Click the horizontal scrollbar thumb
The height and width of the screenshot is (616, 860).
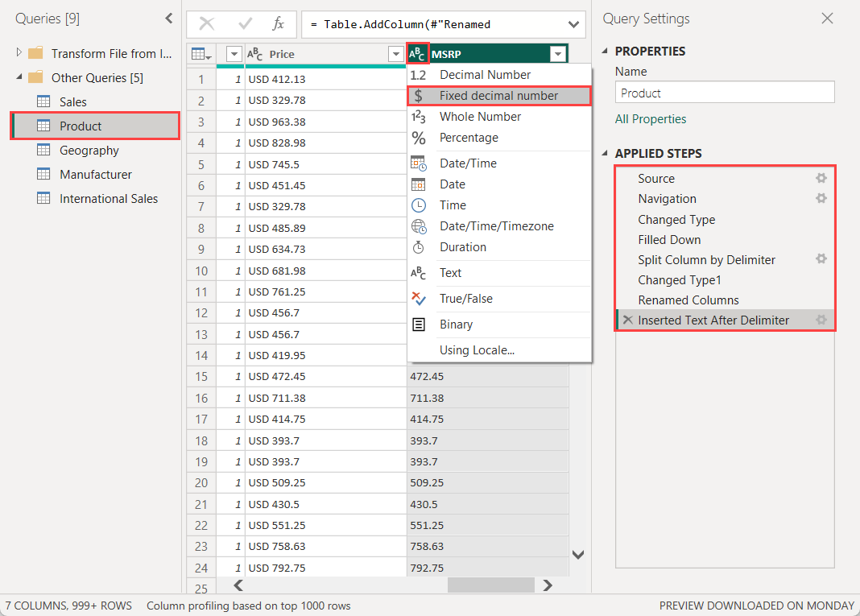click(491, 585)
